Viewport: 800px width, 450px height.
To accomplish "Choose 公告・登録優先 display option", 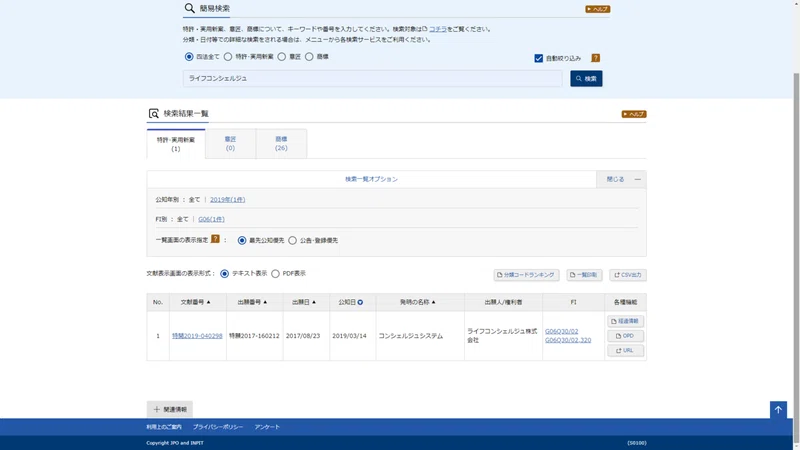I will pos(292,240).
